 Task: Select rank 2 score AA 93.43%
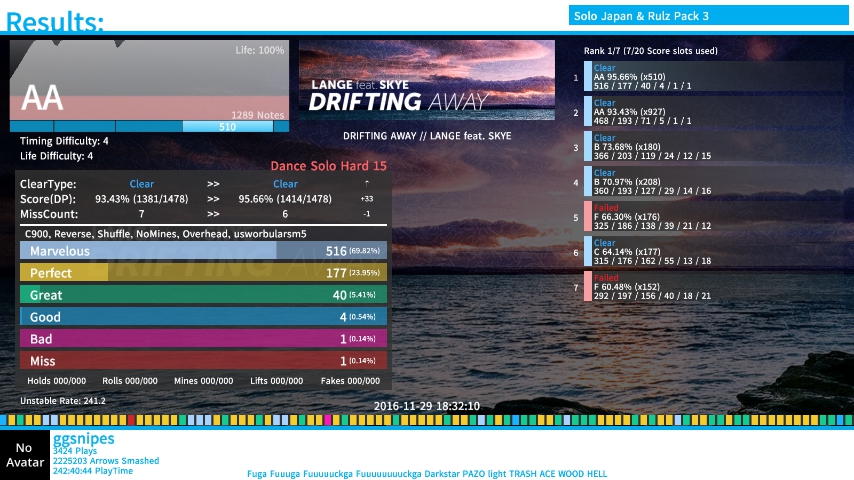[712, 112]
